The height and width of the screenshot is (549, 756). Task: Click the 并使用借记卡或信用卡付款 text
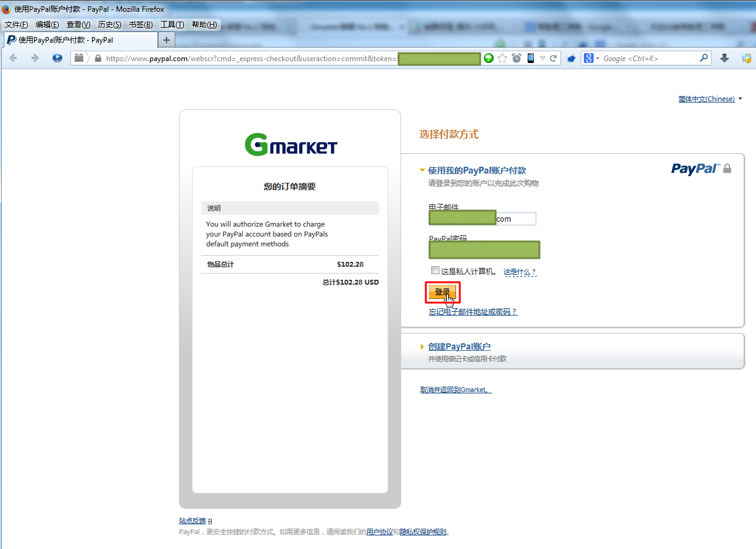click(468, 359)
